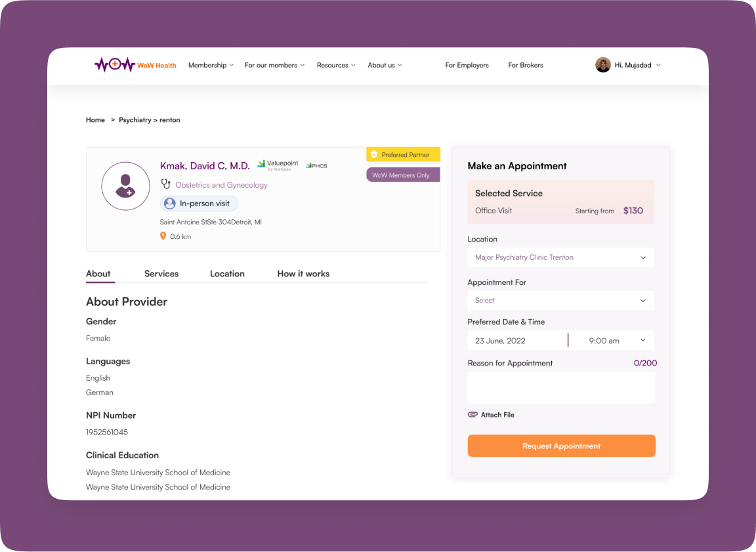Click the WoW Health logo
Viewport: 756px width, 552px height.
click(x=135, y=65)
